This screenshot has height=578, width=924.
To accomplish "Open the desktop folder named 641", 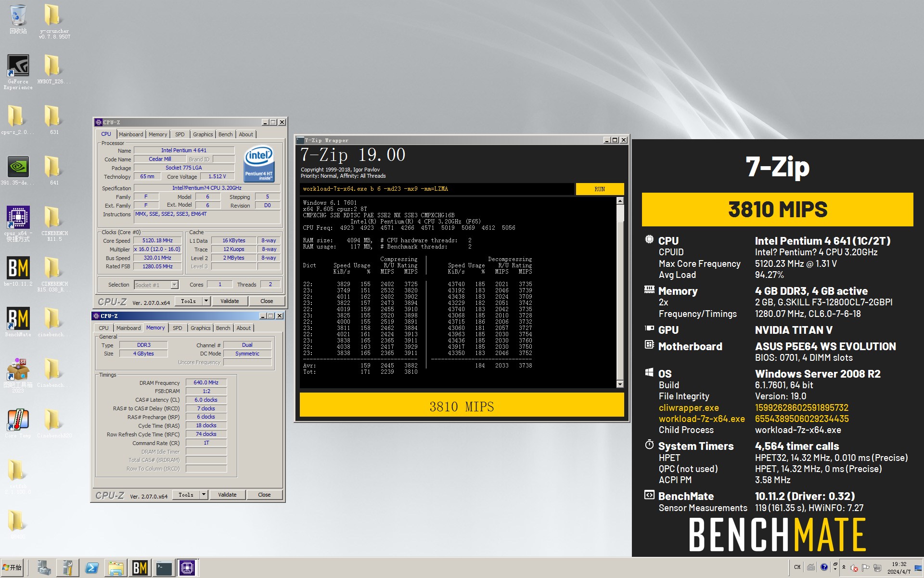I will tap(54, 170).
